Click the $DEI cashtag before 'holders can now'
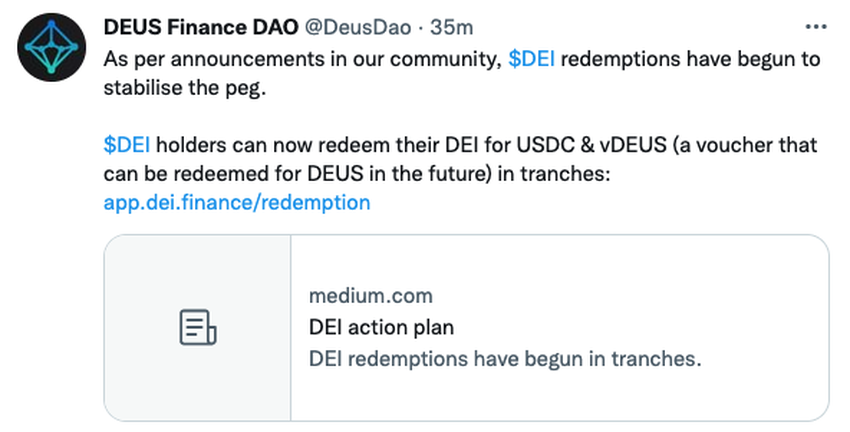The image size is (850, 432). tap(126, 145)
